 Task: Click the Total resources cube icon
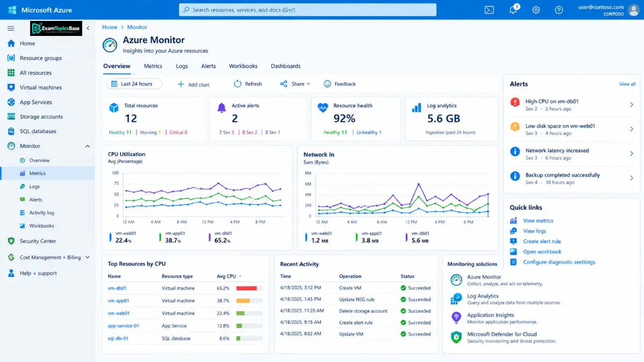click(x=114, y=108)
